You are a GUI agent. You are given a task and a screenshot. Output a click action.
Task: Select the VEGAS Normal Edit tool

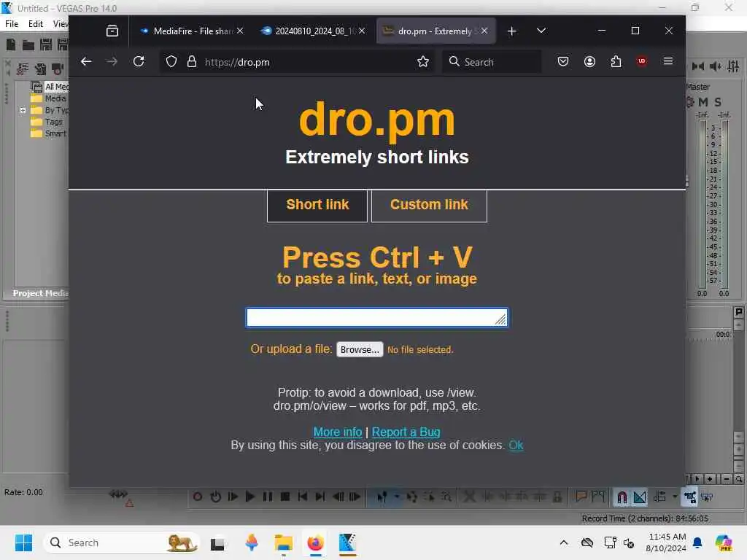pos(382,497)
